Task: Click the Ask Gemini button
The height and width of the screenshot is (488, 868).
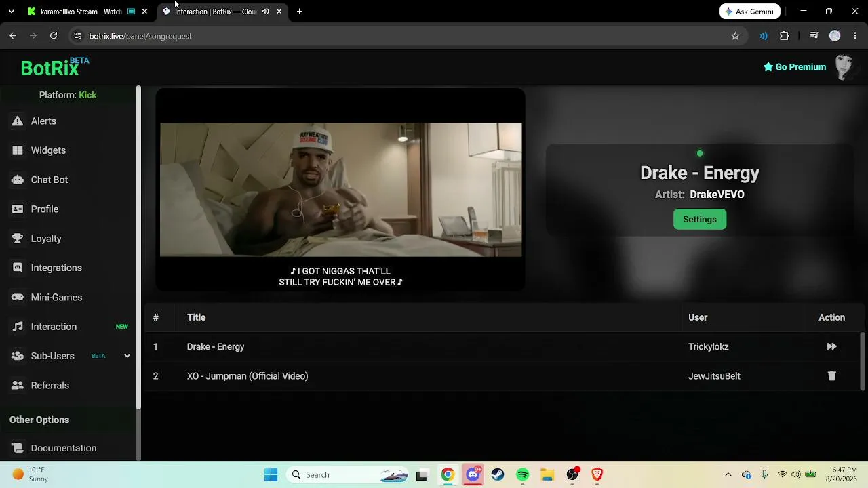Action: (x=750, y=12)
